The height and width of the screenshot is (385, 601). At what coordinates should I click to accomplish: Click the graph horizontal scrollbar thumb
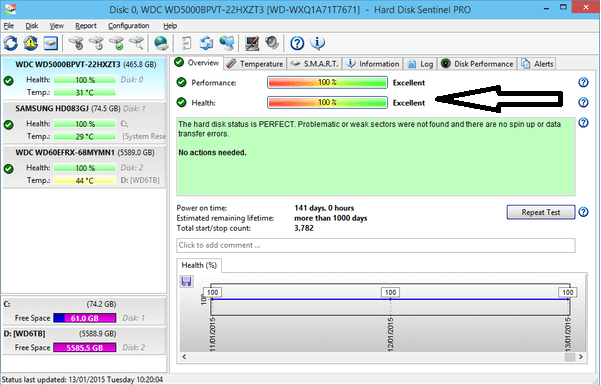click(570, 357)
